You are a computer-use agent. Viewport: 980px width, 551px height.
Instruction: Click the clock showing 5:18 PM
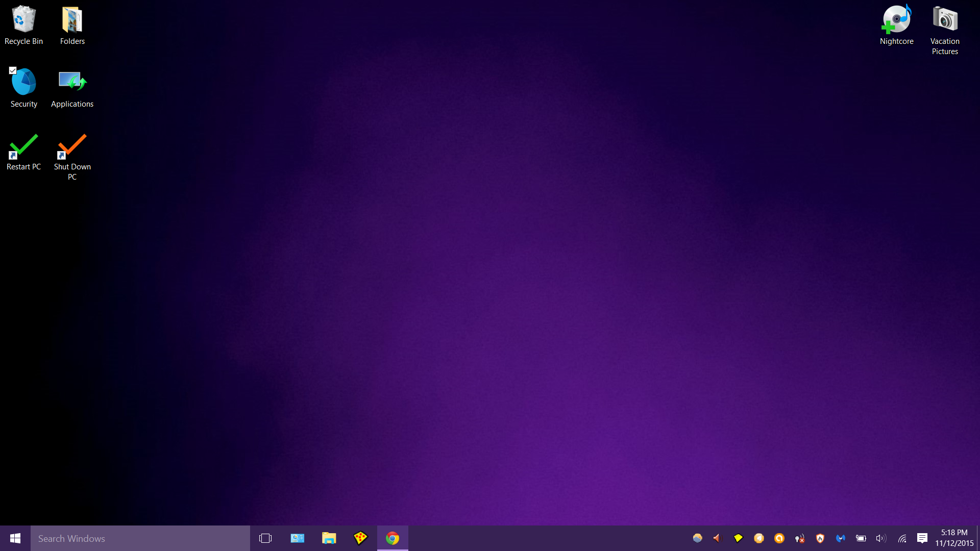point(954,538)
